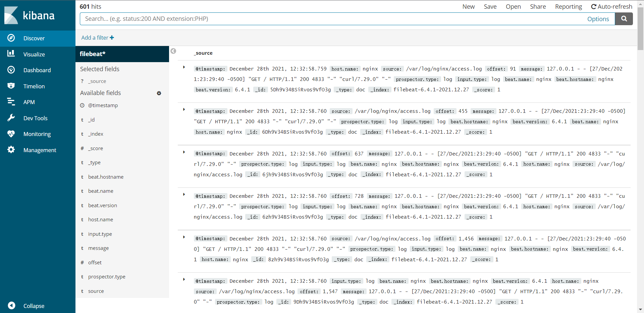Open available fields settings gear
This screenshot has height=313, width=644.
[159, 93]
